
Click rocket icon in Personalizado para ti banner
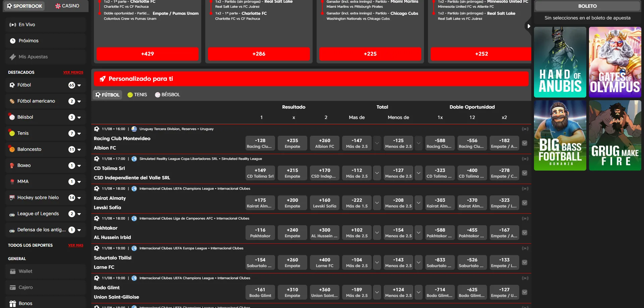tap(103, 79)
